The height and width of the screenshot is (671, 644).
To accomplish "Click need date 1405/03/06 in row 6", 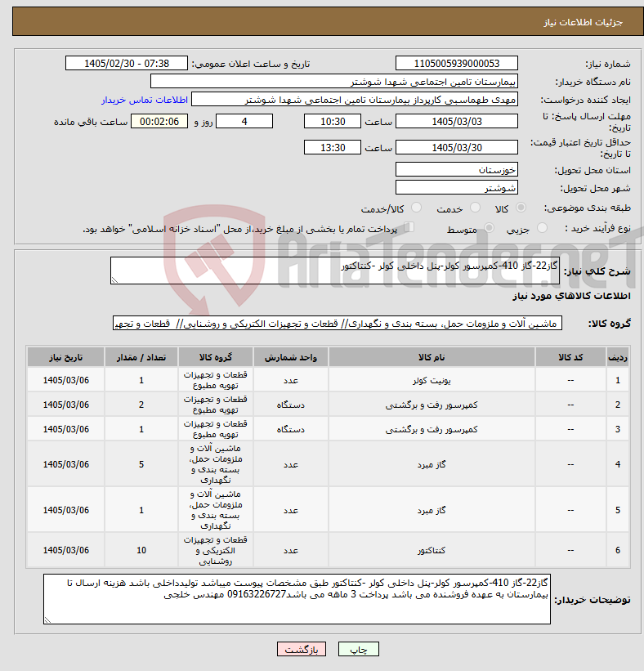I will [x=66, y=550].
